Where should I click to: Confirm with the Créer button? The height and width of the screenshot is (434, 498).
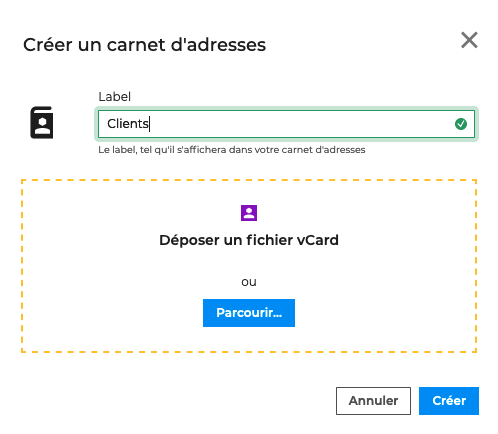tap(449, 401)
